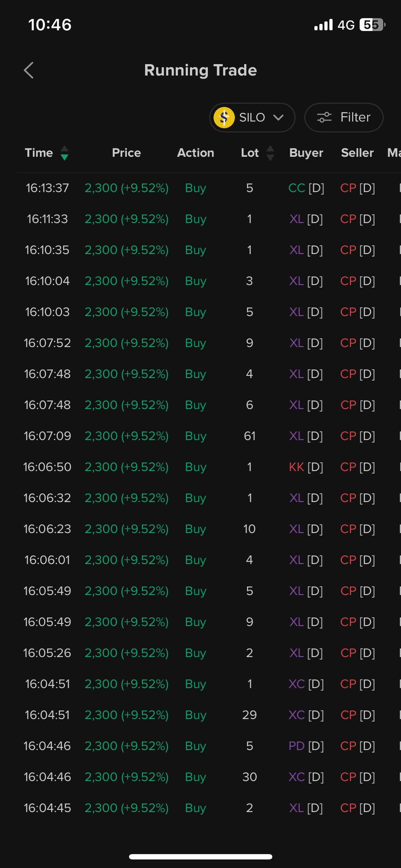The width and height of the screenshot is (401, 868).
Task: Open buyer PD [D] on 16:04:46 trade
Action: (x=306, y=746)
